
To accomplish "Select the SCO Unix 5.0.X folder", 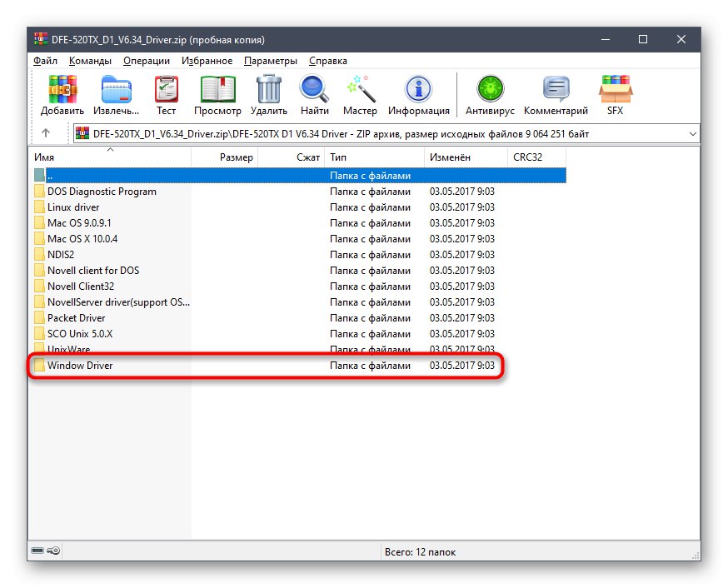I will pos(80,334).
